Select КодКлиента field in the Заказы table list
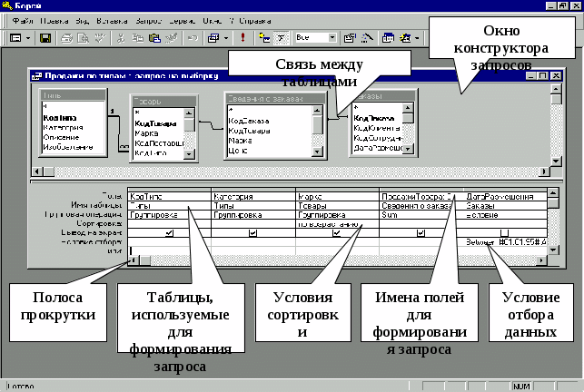 [x=377, y=129]
